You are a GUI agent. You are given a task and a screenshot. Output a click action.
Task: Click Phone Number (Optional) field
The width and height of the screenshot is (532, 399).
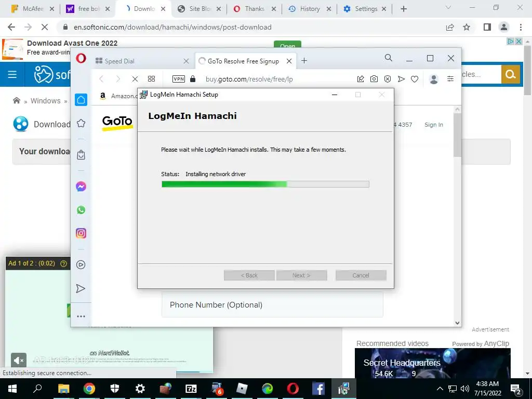pos(272,304)
